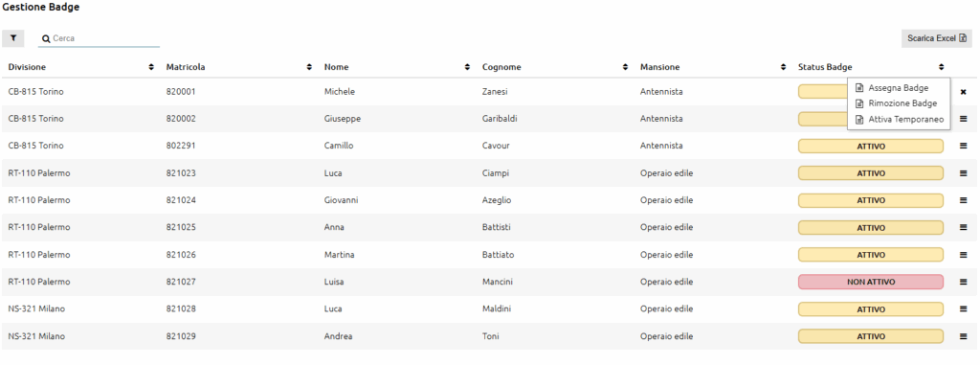Open the hamburger menu for Giuseppe Garibaldi

963,119
